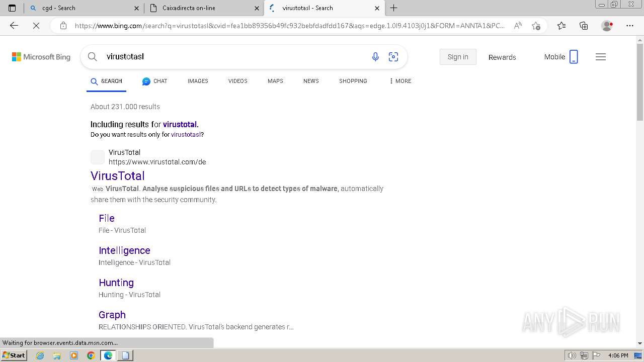This screenshot has height=362, width=644.
Task: Open the volume speaker tray icon
Action: point(572,355)
